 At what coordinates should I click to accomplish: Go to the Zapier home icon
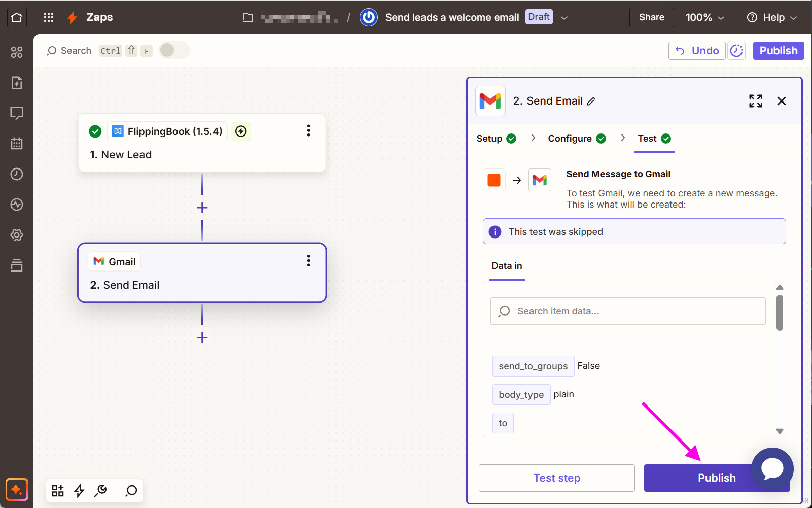pos(17,17)
